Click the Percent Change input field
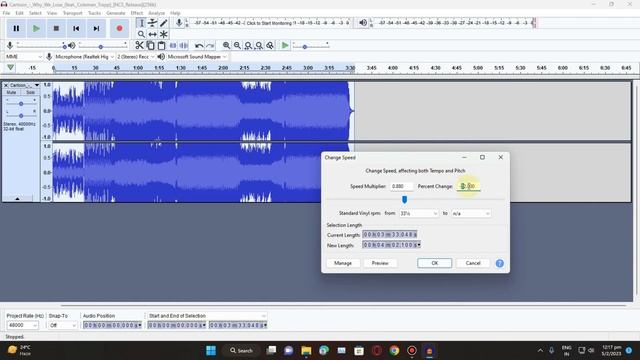Viewport: 640px width, 360px height. coord(468,186)
